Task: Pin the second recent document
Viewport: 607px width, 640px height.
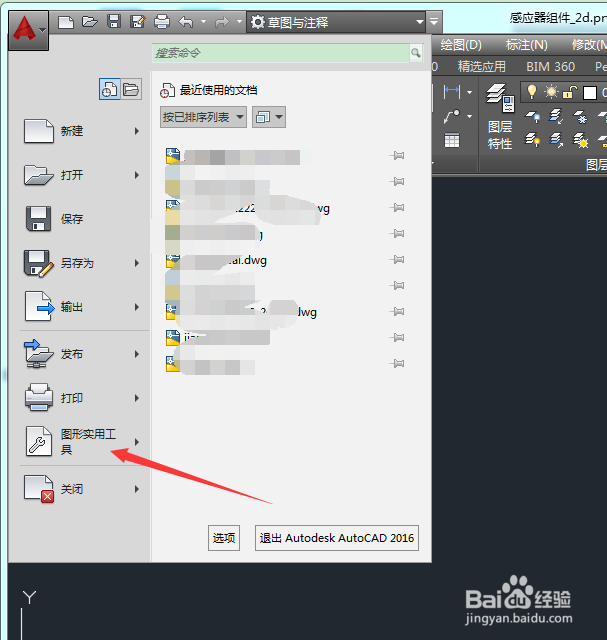Action: pyautogui.click(x=397, y=181)
